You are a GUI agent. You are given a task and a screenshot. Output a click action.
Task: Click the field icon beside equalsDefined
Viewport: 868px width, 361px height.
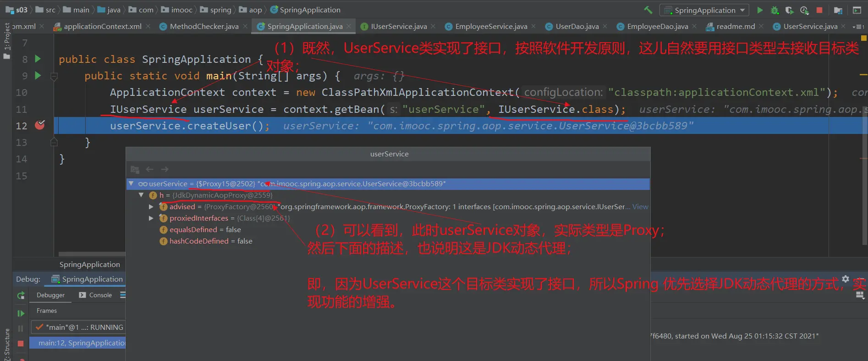click(x=163, y=229)
